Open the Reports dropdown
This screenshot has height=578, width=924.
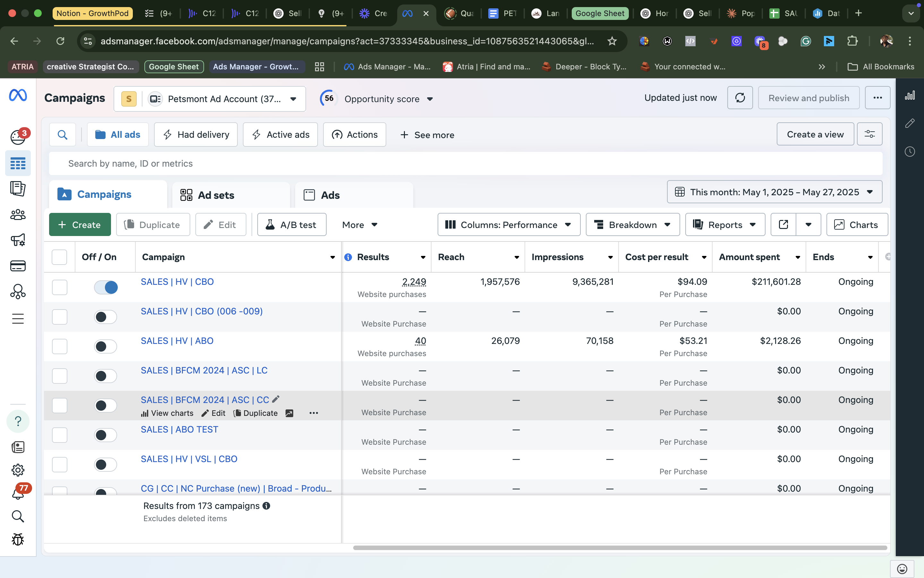725,225
